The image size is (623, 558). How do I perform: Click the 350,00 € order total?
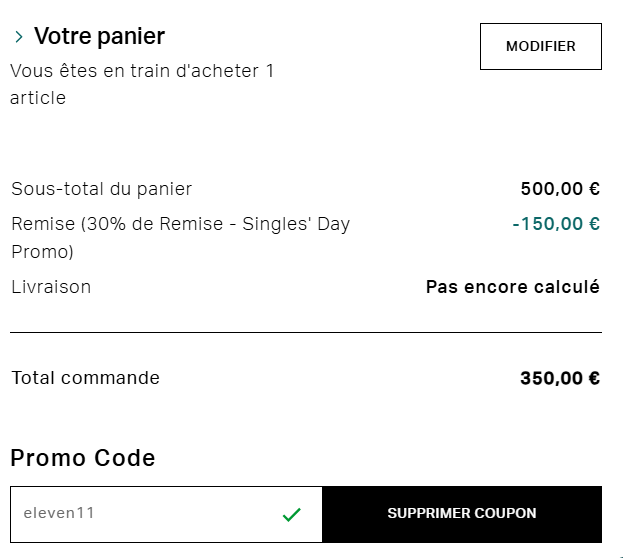[559, 378]
